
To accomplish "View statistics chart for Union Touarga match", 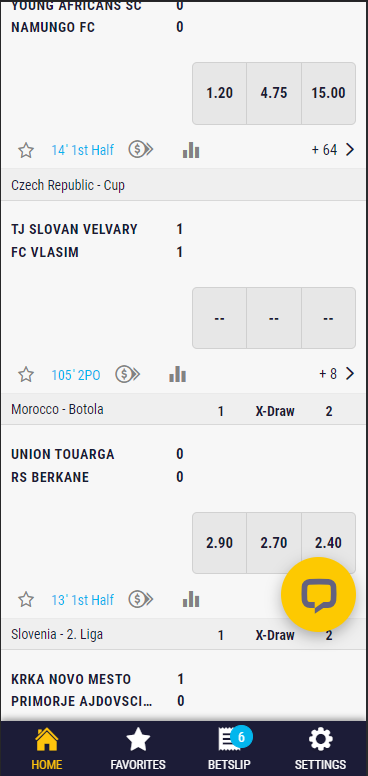I will click(191, 600).
